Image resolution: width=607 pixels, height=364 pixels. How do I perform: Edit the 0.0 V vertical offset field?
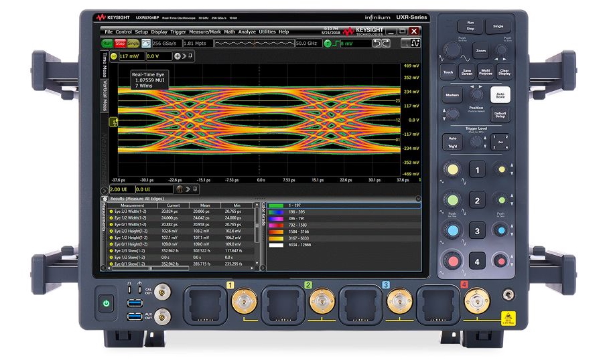point(158,56)
